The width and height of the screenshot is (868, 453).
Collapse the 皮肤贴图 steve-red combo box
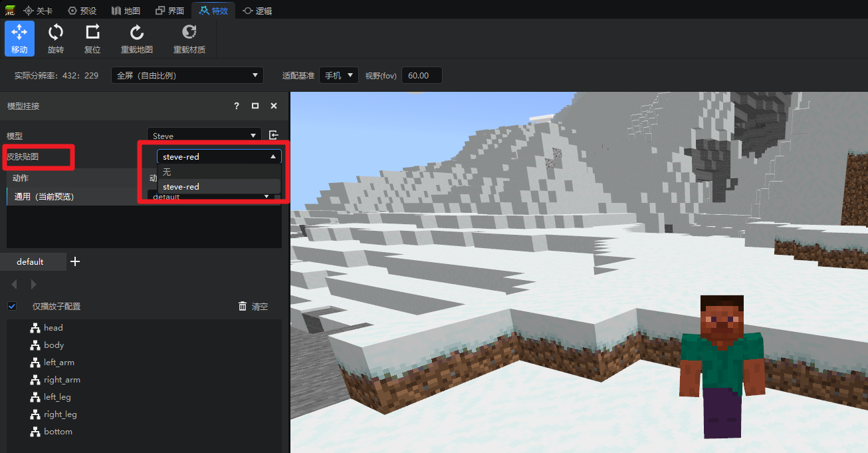point(219,157)
